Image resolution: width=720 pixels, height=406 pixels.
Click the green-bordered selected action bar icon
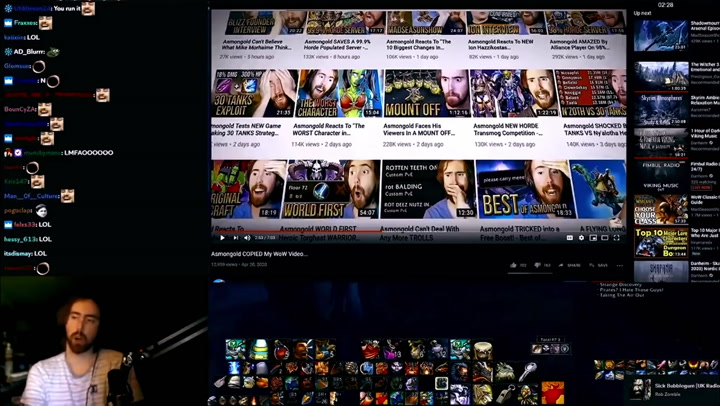[x=441, y=382]
